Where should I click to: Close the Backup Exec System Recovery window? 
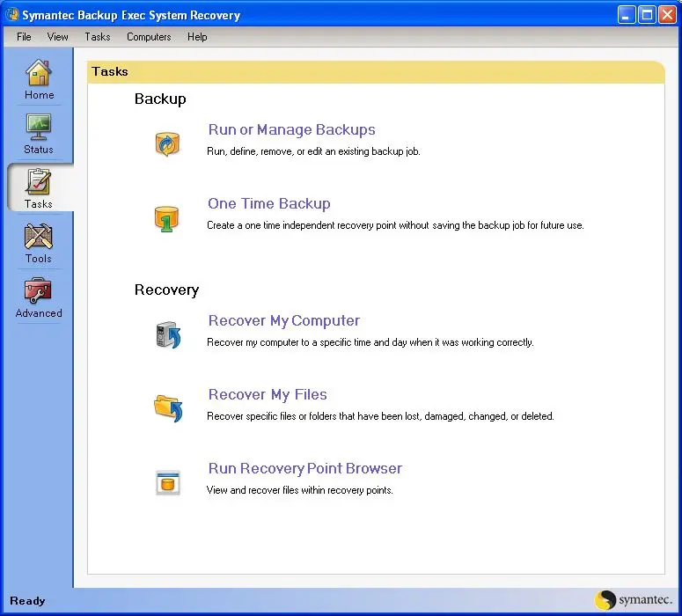click(667, 15)
